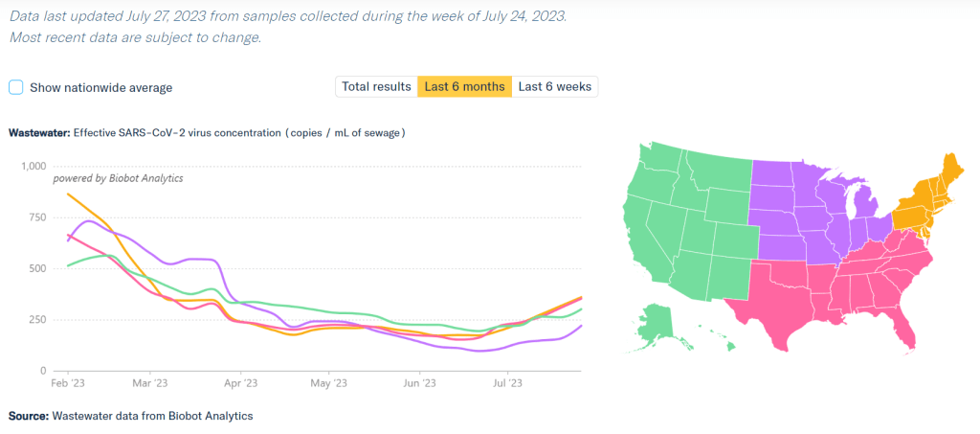Click the Wastewater data source caption
This screenshot has height=434, width=980.
tap(130, 416)
